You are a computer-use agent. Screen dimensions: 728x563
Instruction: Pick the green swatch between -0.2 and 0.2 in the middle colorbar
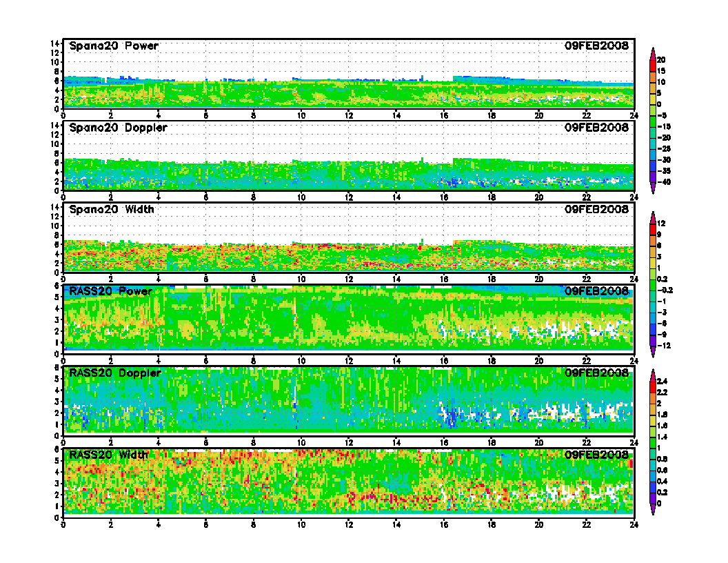pyautogui.click(x=653, y=285)
